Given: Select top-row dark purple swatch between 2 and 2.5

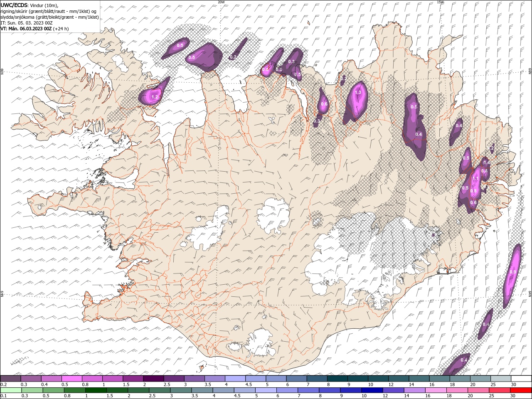Looking at the screenshot, I should (153, 379).
